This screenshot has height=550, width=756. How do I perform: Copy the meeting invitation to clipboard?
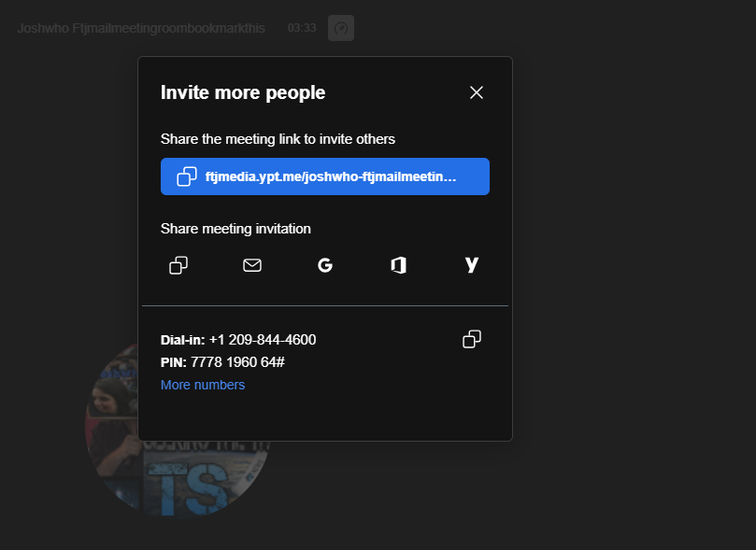(178, 265)
